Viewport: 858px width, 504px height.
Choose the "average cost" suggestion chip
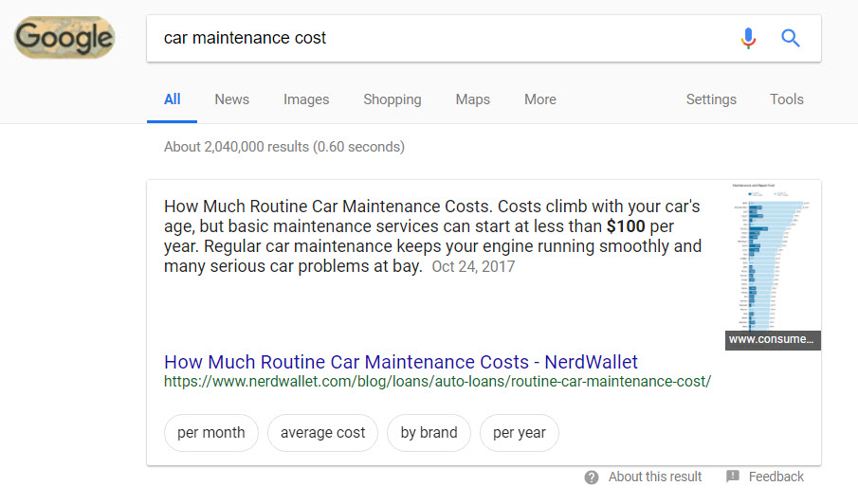tap(322, 433)
